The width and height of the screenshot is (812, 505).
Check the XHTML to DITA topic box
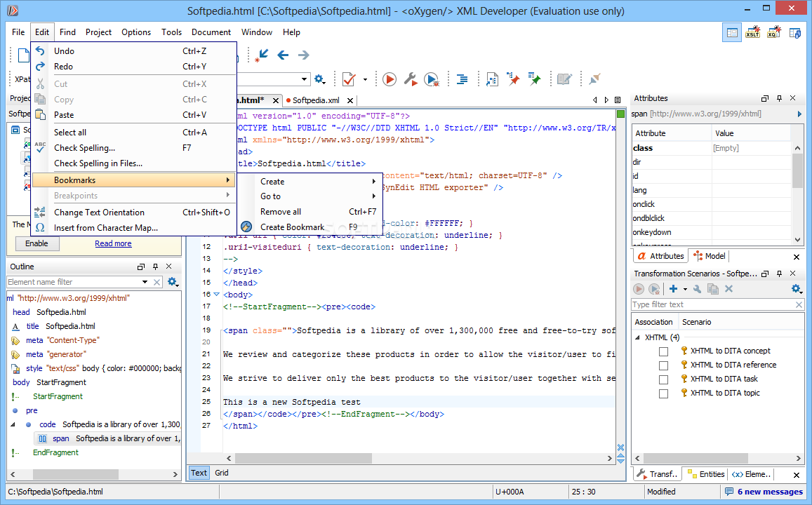663,393
